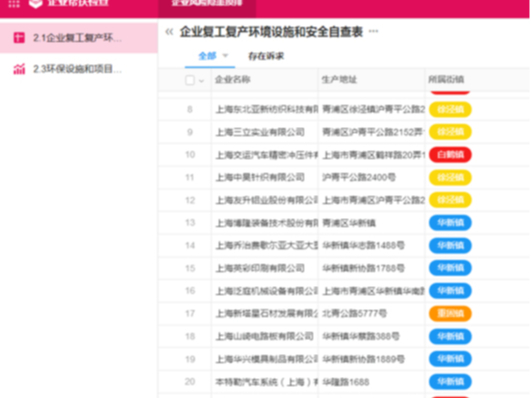531x398 pixels.
Task: Select row 10 上海交运汽车精密冲压件
Action: pos(267,155)
